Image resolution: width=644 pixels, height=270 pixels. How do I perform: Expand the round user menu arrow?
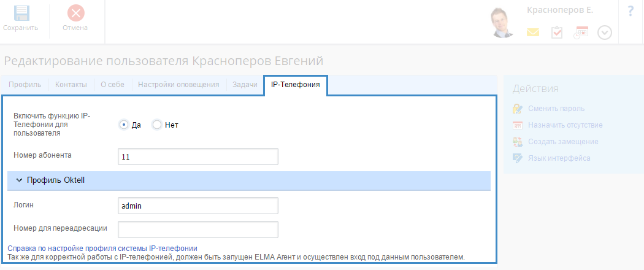[x=605, y=33]
